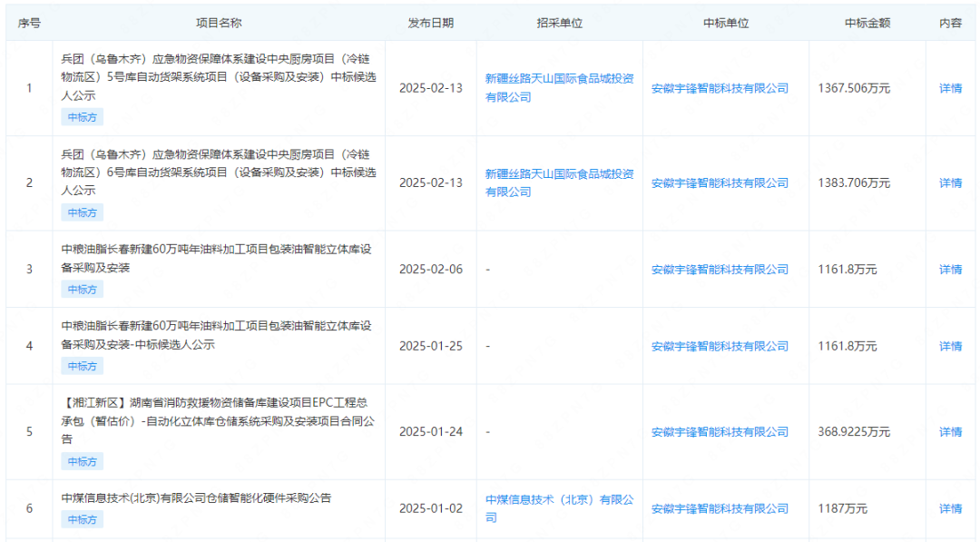Click 中标方 tag in row 6
The height and width of the screenshot is (542, 980).
point(82,519)
